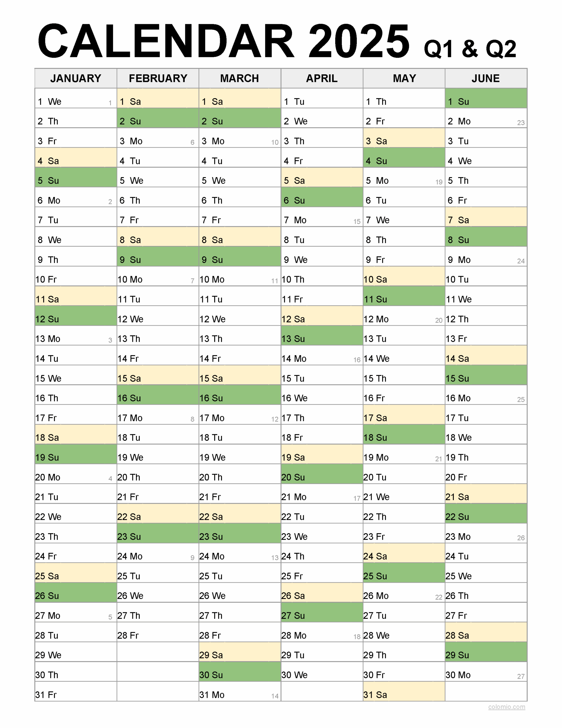The image size is (562, 728).
Task: Click the MARCH column header
Action: coord(240,78)
